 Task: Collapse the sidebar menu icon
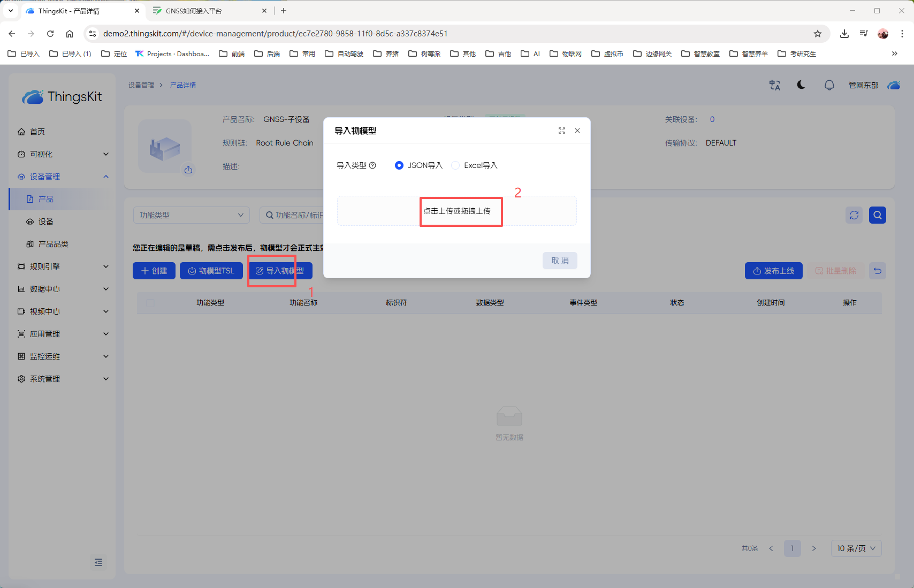point(98,562)
